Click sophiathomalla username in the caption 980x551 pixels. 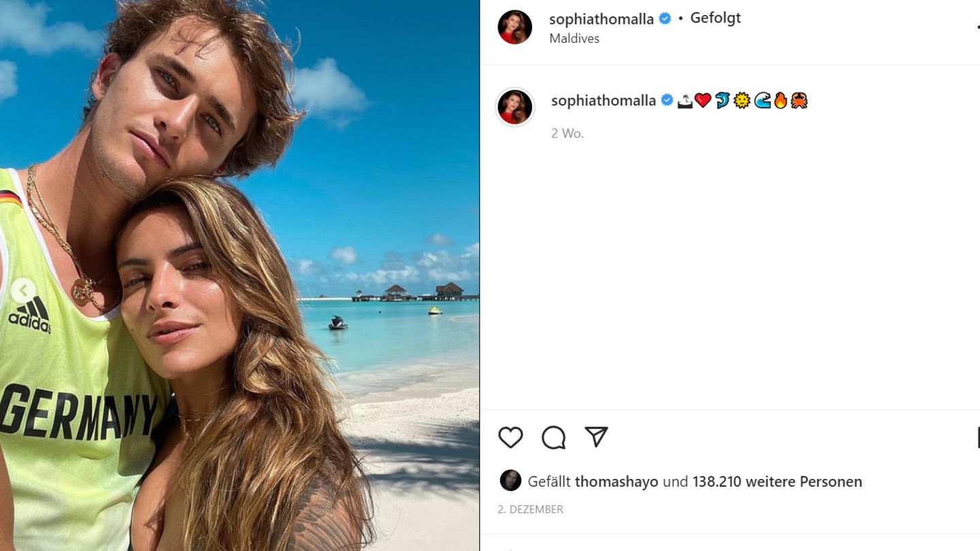(603, 101)
